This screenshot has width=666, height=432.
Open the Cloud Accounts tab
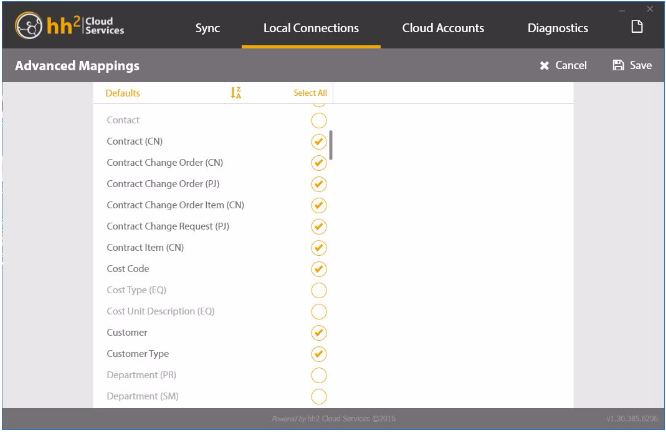pos(443,28)
